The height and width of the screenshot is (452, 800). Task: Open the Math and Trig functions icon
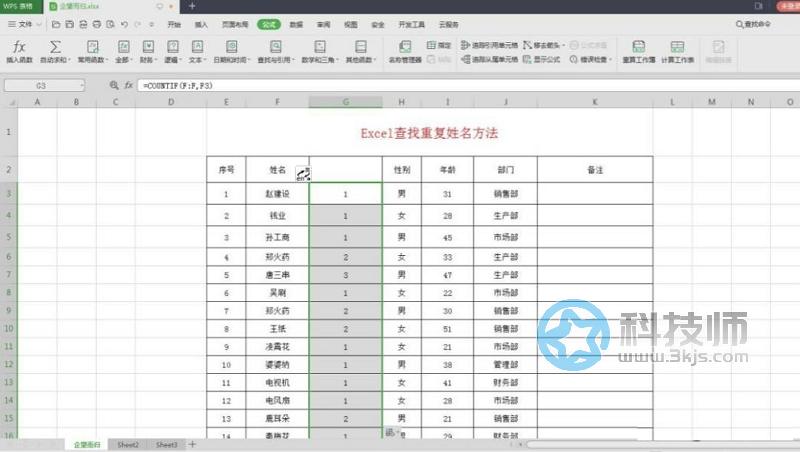tap(320, 47)
